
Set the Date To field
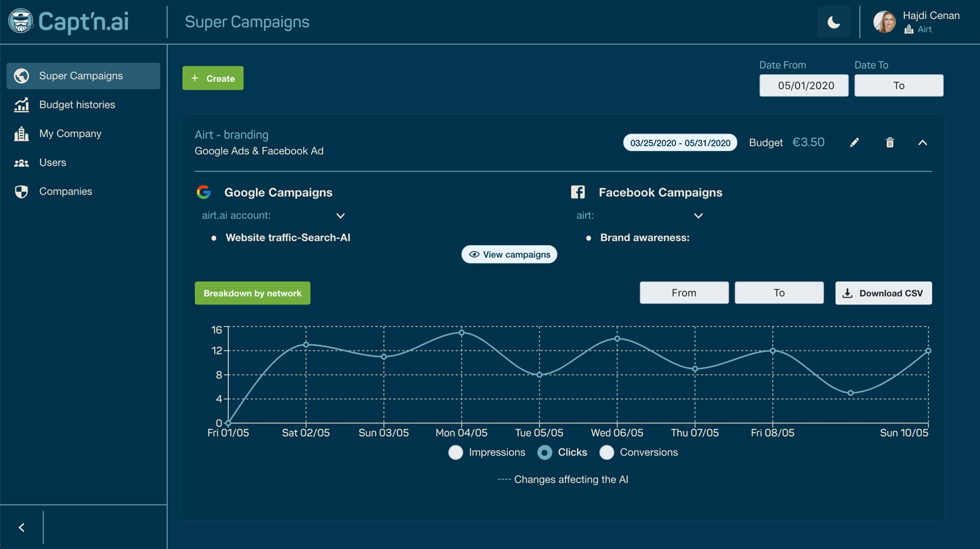point(899,86)
